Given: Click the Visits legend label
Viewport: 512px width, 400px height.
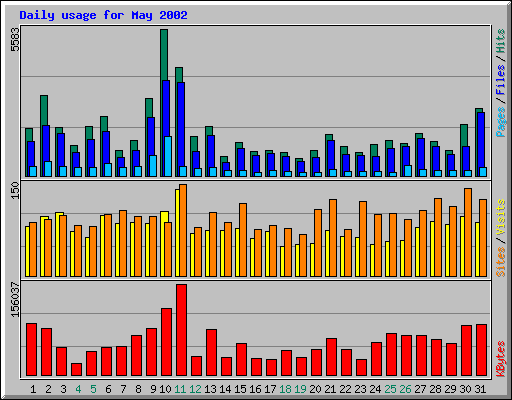Looking at the screenshot, I should pos(501,218).
